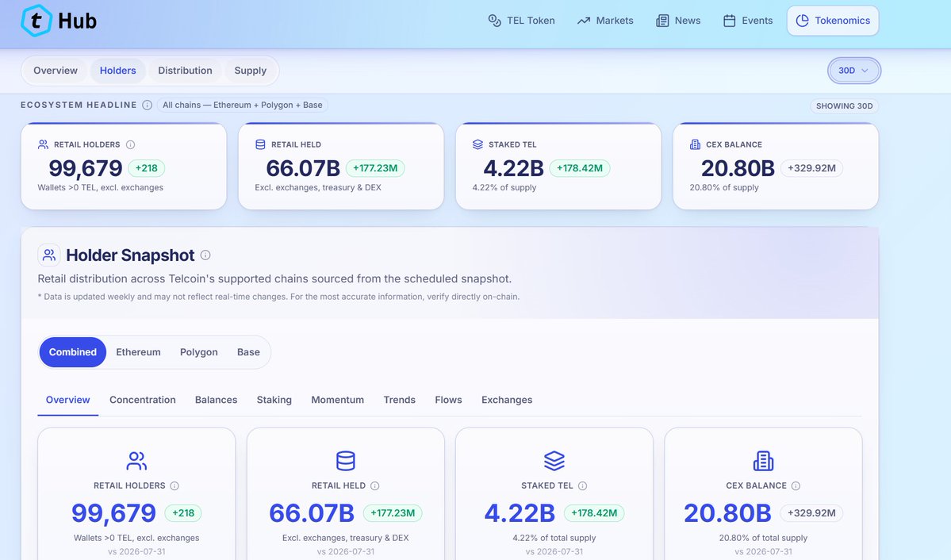The height and width of the screenshot is (560, 951).
Task: Click '20.80% of total supply' text
Action: coord(763,538)
